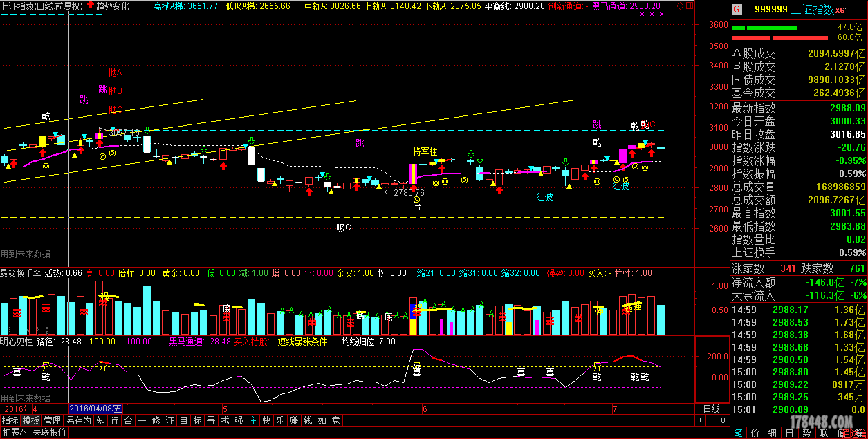Click the 将军柱 marker on chart
Image resolution: width=868 pixels, height=439 pixels.
[425, 151]
